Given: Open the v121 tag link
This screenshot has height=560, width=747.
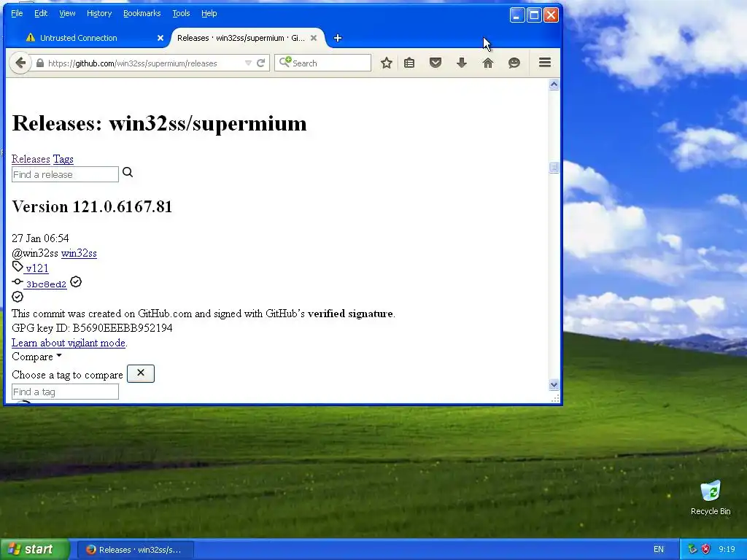Looking at the screenshot, I should 36,268.
